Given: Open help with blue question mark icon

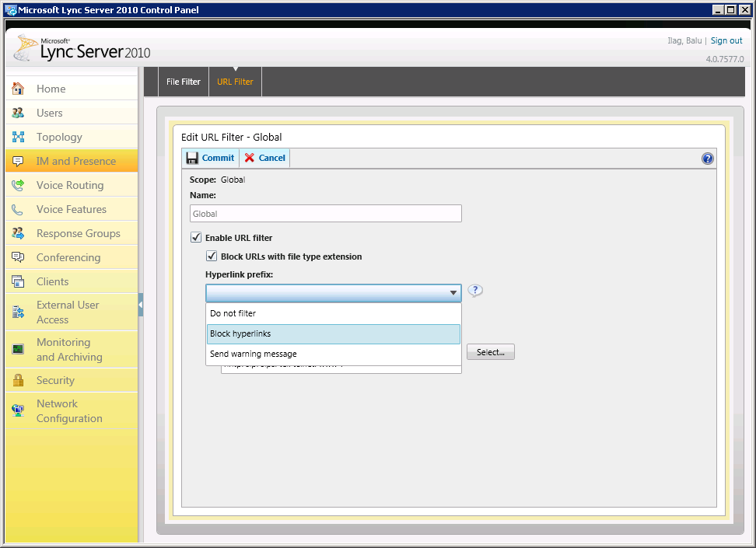Looking at the screenshot, I should pos(707,159).
